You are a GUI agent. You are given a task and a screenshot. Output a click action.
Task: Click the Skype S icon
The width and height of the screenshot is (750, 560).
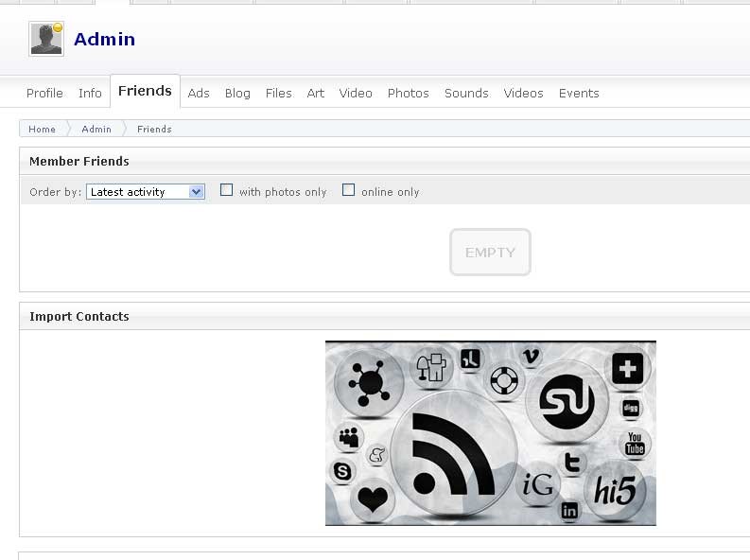click(x=342, y=471)
